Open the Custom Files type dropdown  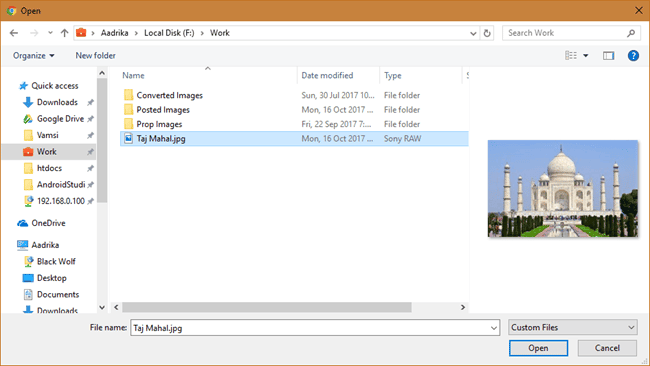click(x=573, y=327)
